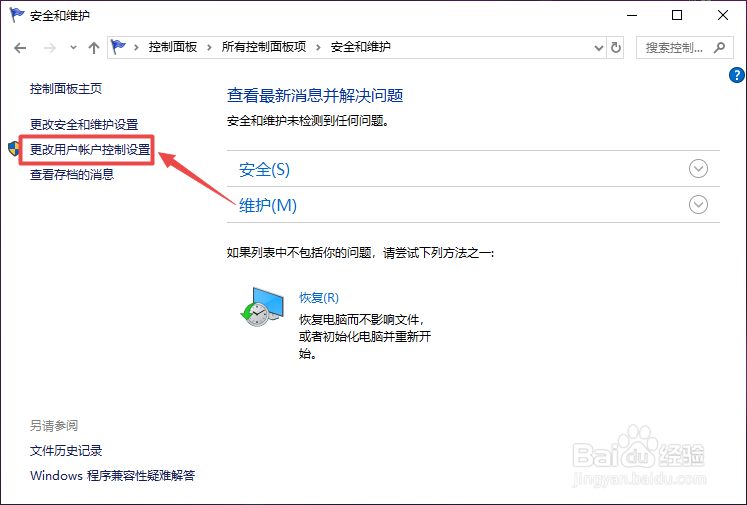Click the 安全和维护未检测到任何问题 status text
This screenshot has height=505, width=747.
308,121
